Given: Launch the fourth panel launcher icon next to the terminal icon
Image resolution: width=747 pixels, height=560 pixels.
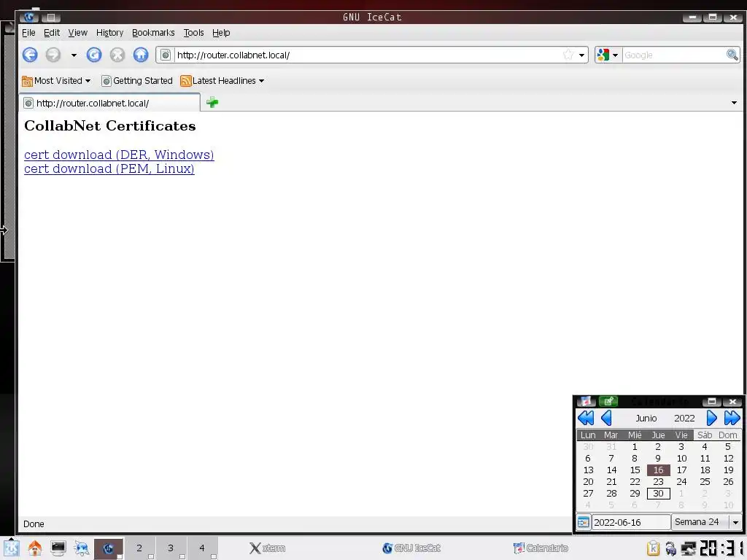Looking at the screenshot, I should pyautogui.click(x=82, y=548).
